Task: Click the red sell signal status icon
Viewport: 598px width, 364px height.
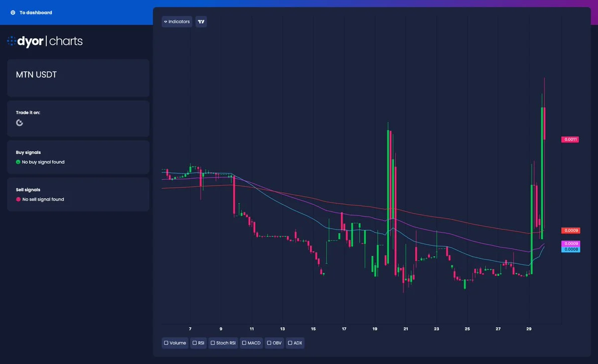Action: [x=18, y=199]
